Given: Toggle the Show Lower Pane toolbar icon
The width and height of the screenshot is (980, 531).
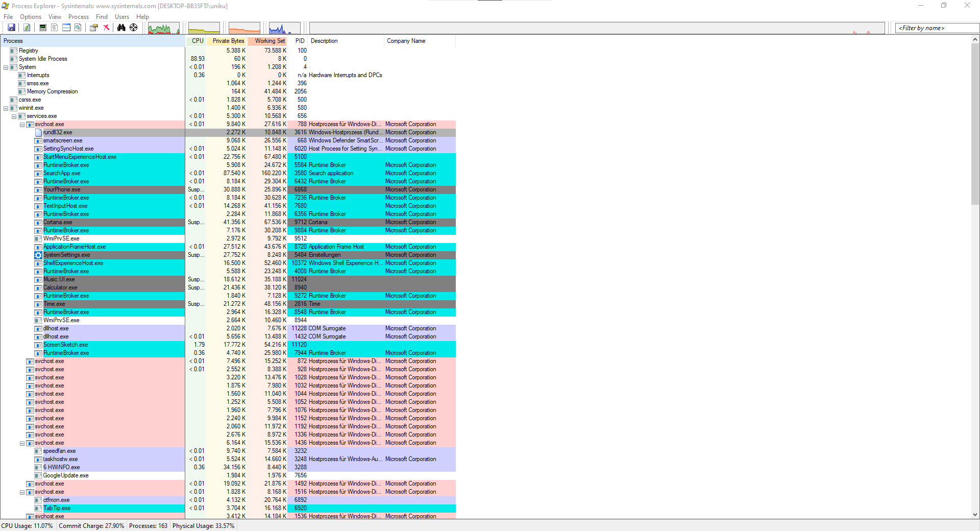Looking at the screenshot, I should [x=66, y=28].
